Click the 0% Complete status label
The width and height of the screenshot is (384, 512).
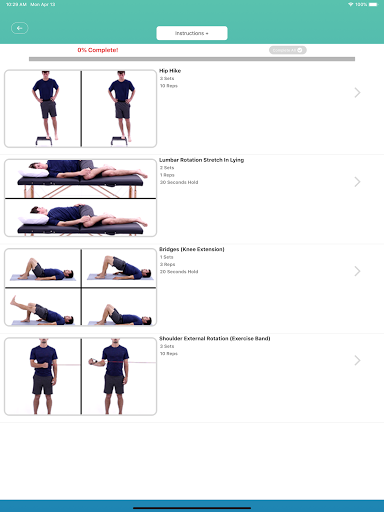[x=98, y=50]
